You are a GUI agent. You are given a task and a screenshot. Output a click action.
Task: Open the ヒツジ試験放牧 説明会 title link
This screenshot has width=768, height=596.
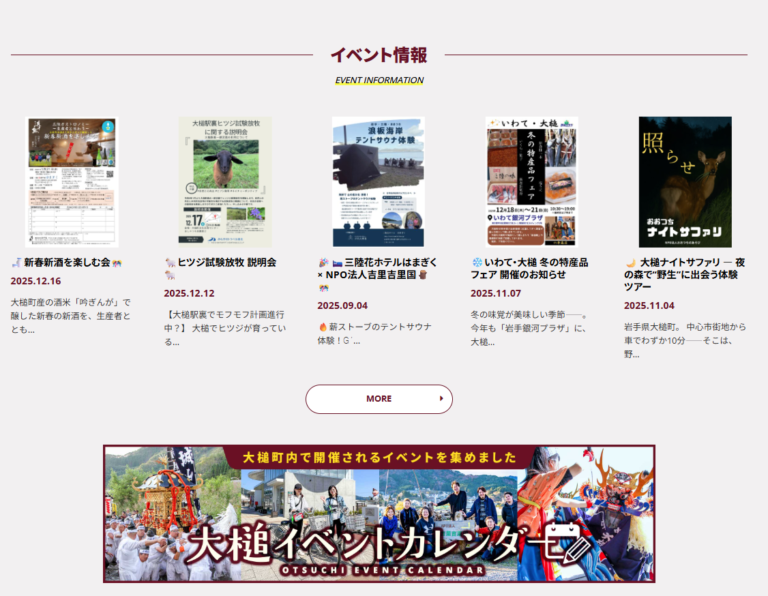click(x=226, y=262)
